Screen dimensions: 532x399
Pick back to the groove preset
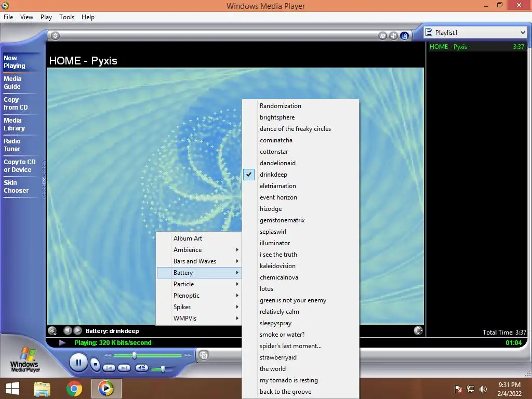click(301, 392)
